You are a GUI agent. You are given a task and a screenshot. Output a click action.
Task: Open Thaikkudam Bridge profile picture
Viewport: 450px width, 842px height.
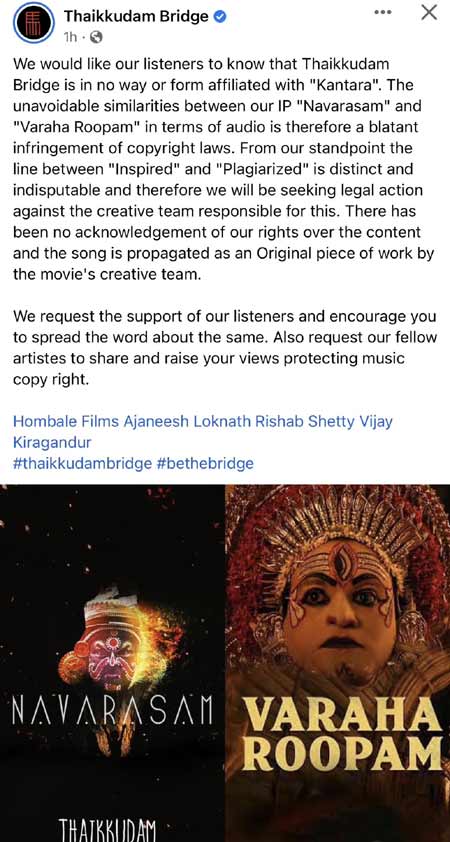pyautogui.click(x=34, y=23)
